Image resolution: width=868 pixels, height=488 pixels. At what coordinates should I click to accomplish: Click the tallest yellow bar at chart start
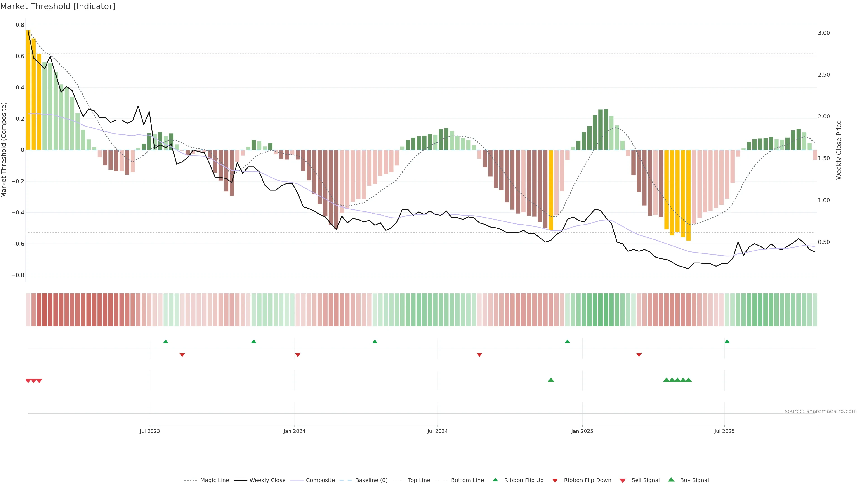pos(28,90)
